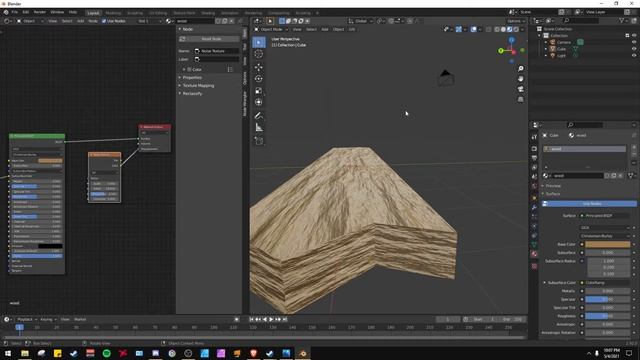Open the Output properties tab icon

[534, 158]
